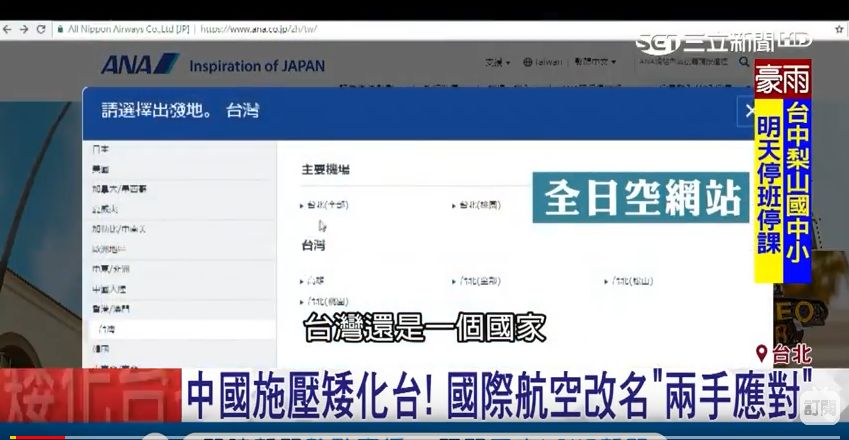
Task: Choose 台北(松山) airport
Action: pyautogui.click(x=629, y=281)
